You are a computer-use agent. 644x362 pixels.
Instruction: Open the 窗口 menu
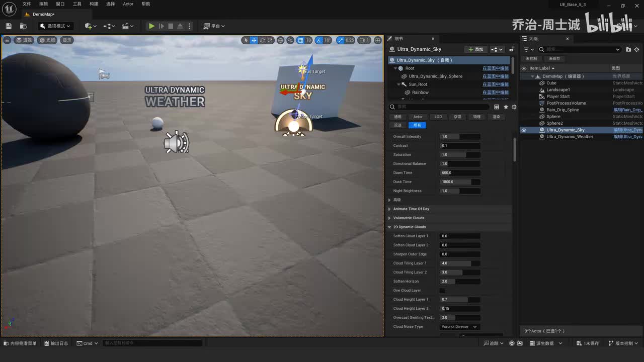coord(60,4)
